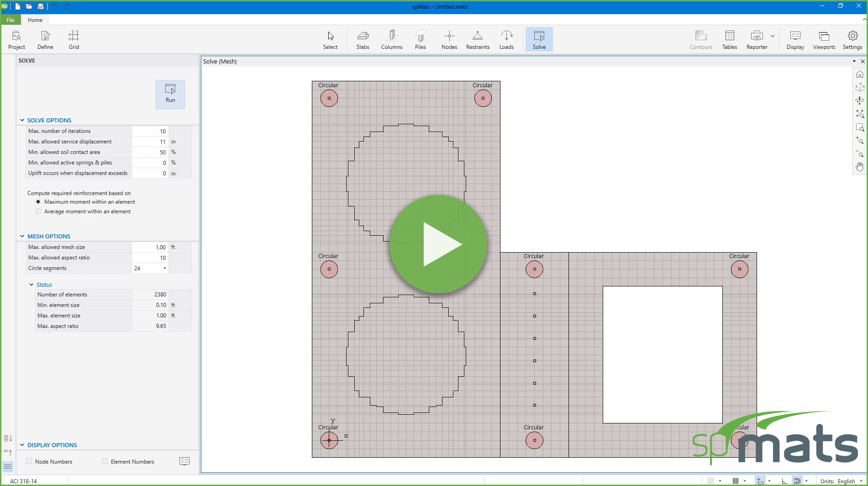868x486 pixels.
Task: Enable the Element Numbers checkbox
Action: point(105,461)
